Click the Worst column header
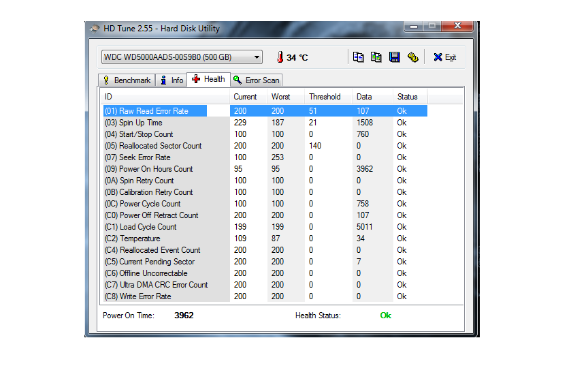The width and height of the screenshot is (588, 368). click(x=286, y=97)
